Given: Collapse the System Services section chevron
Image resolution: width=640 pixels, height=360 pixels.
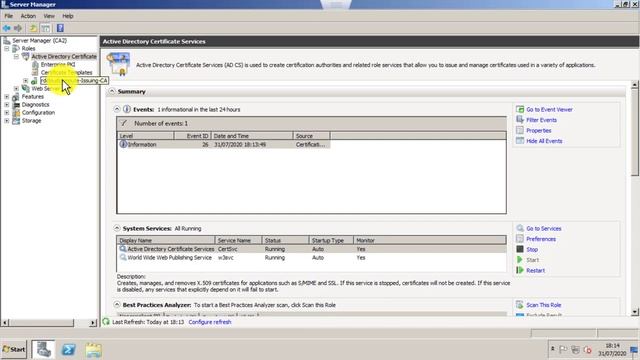Looking at the screenshot, I should (x=117, y=228).
